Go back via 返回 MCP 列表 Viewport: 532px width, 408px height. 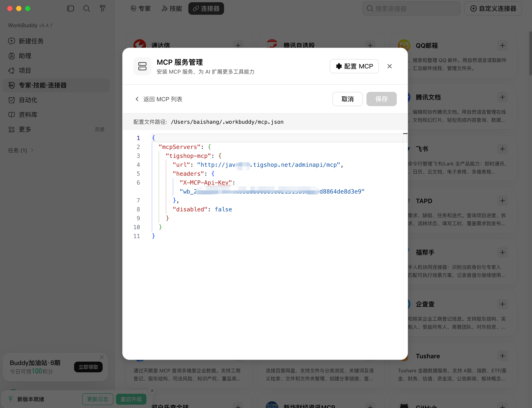(159, 99)
